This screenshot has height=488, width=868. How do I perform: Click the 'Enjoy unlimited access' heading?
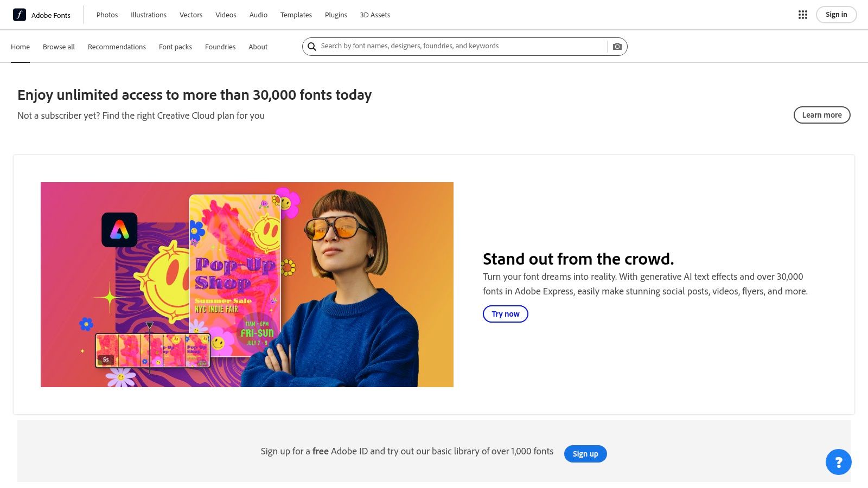[194, 95]
